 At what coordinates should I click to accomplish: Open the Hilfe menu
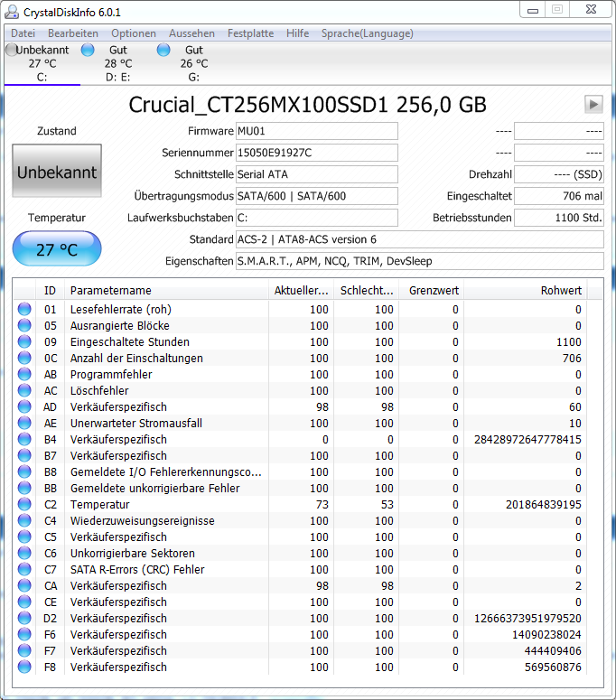[297, 33]
